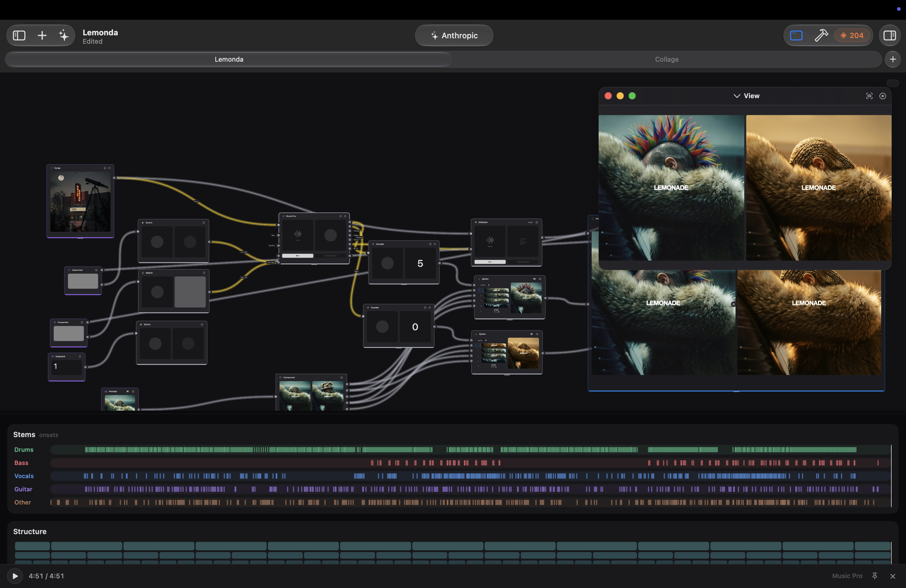The width and height of the screenshot is (906, 588).
Task: Seek within the Bass onsets track
Action: pos(470,463)
